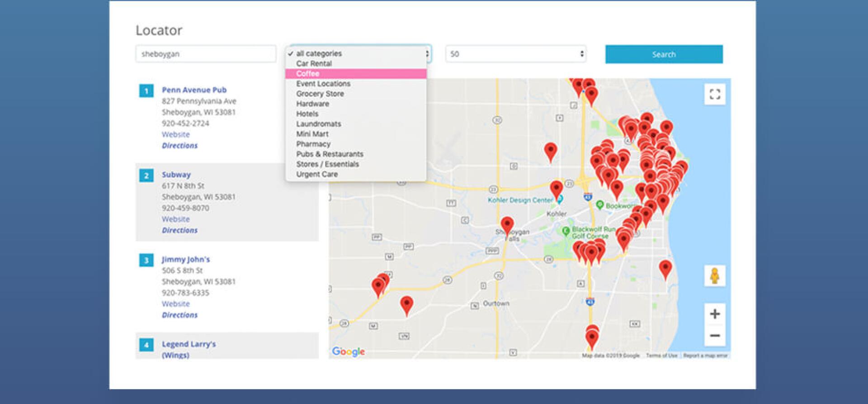
Task: Focus the sheboygan location input field
Action: point(206,54)
